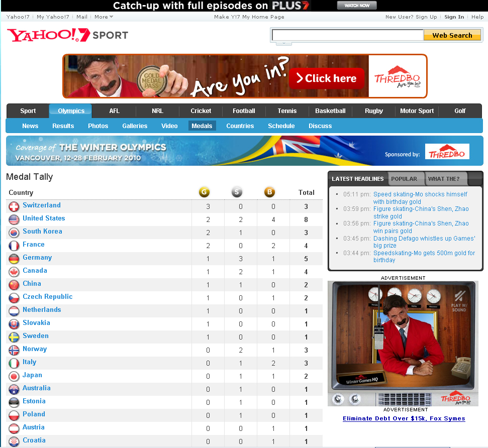Click the Austria flag icon

pyautogui.click(x=14, y=429)
